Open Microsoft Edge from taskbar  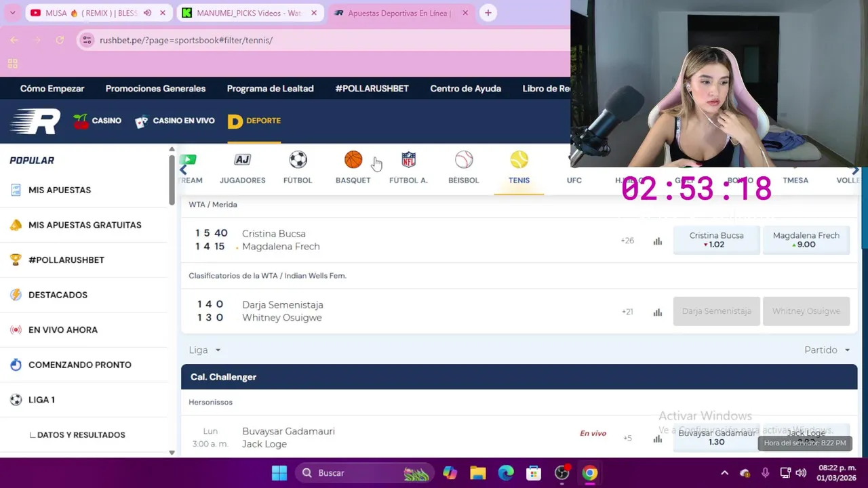pos(506,473)
